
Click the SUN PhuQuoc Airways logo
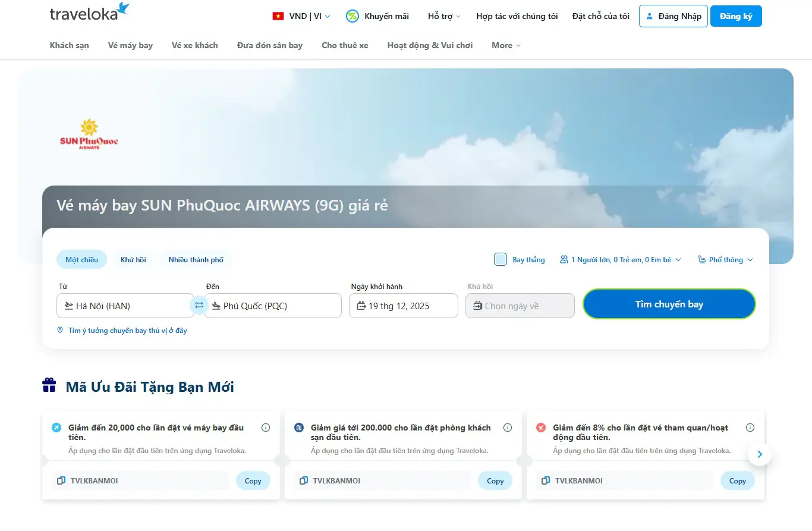(x=89, y=134)
